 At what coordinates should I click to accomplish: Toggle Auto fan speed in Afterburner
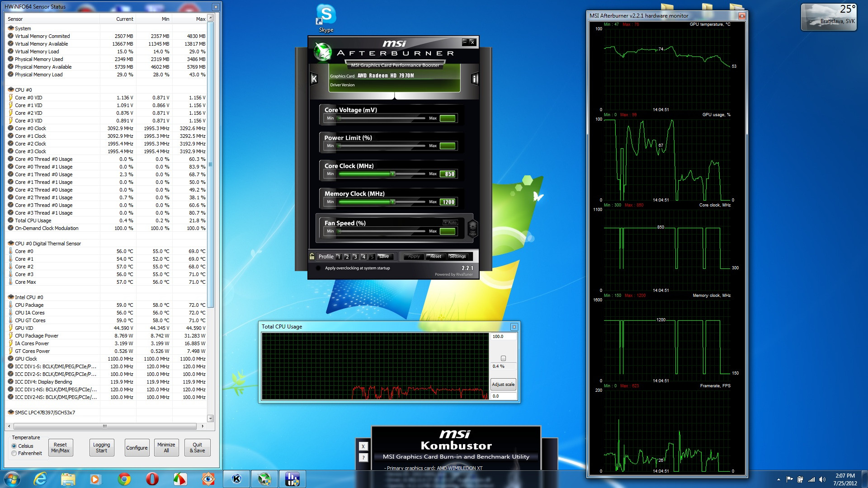[x=450, y=222]
